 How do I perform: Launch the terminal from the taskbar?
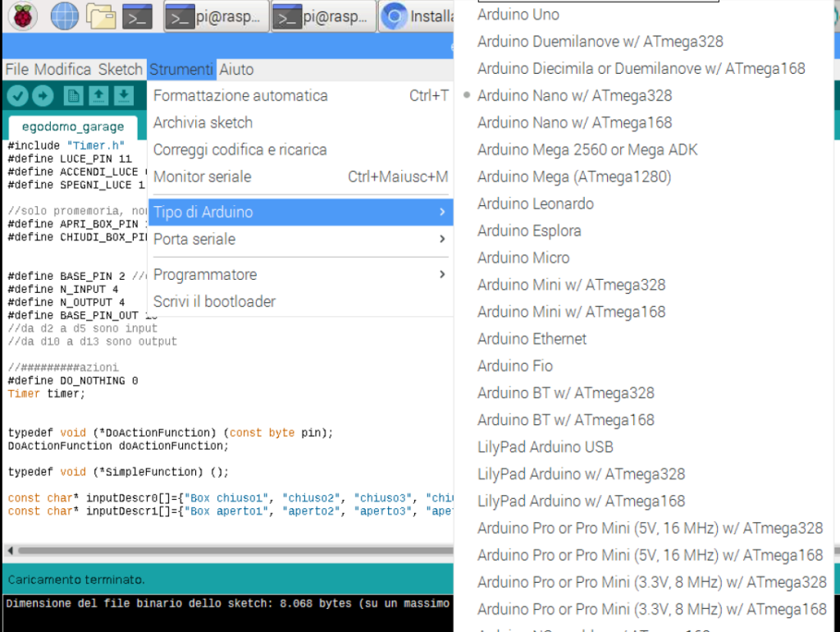tap(138, 16)
